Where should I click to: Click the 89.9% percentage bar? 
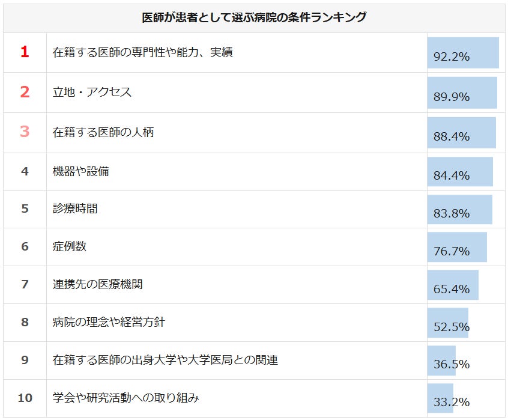(x=462, y=93)
